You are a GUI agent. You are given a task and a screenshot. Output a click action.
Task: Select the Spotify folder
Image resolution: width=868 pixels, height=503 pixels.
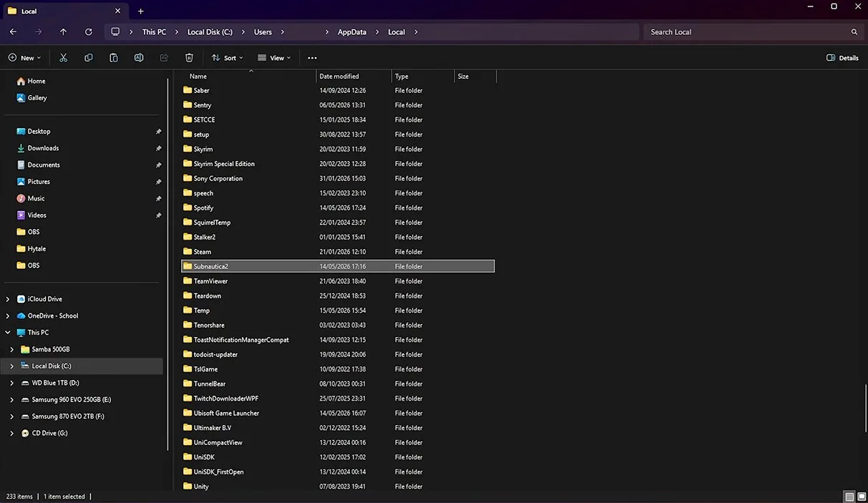pyautogui.click(x=338, y=207)
